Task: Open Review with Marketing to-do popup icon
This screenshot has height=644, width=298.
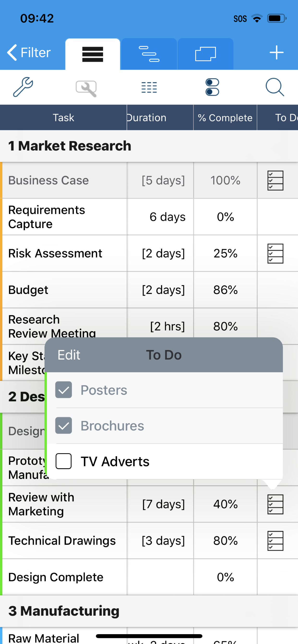Action: 275,504
